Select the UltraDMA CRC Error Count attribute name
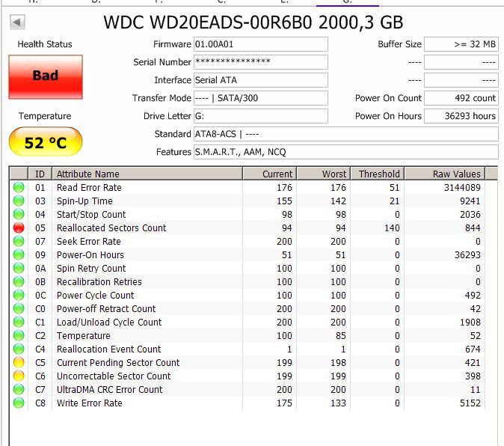The width and height of the screenshot is (504, 446). pos(110,390)
